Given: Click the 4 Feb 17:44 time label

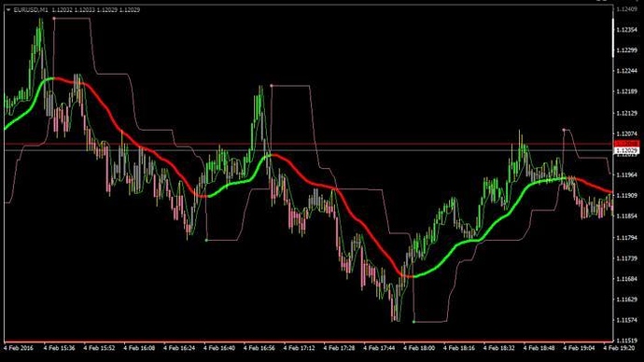Looking at the screenshot, I should point(379,348).
